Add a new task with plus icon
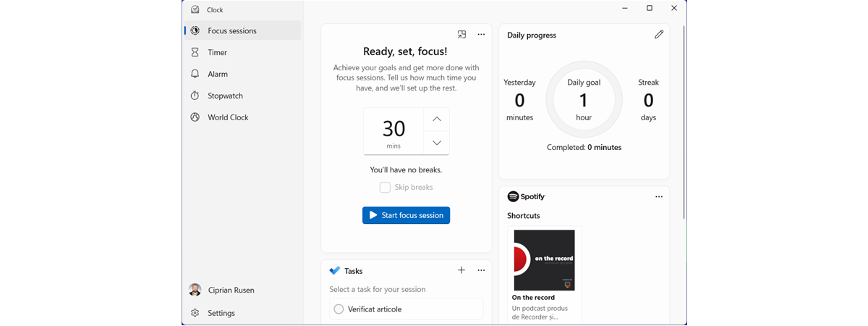Screen dimensions: 868x326 pyautogui.click(x=461, y=270)
